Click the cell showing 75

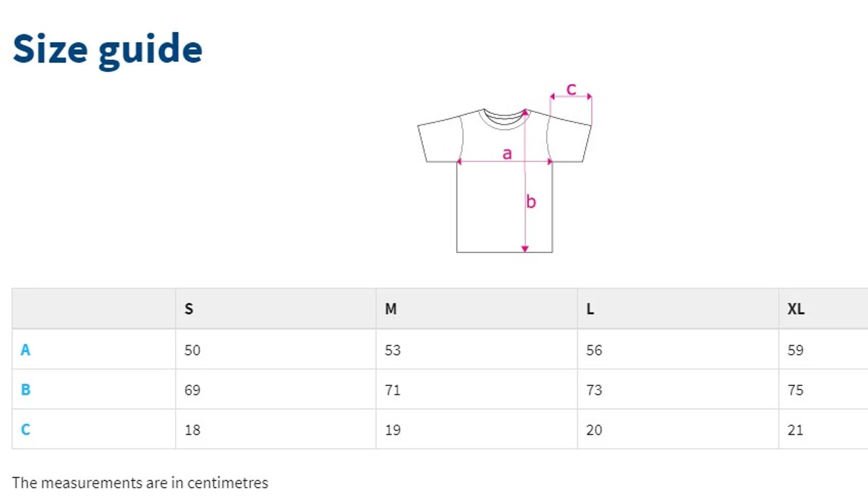tap(795, 390)
